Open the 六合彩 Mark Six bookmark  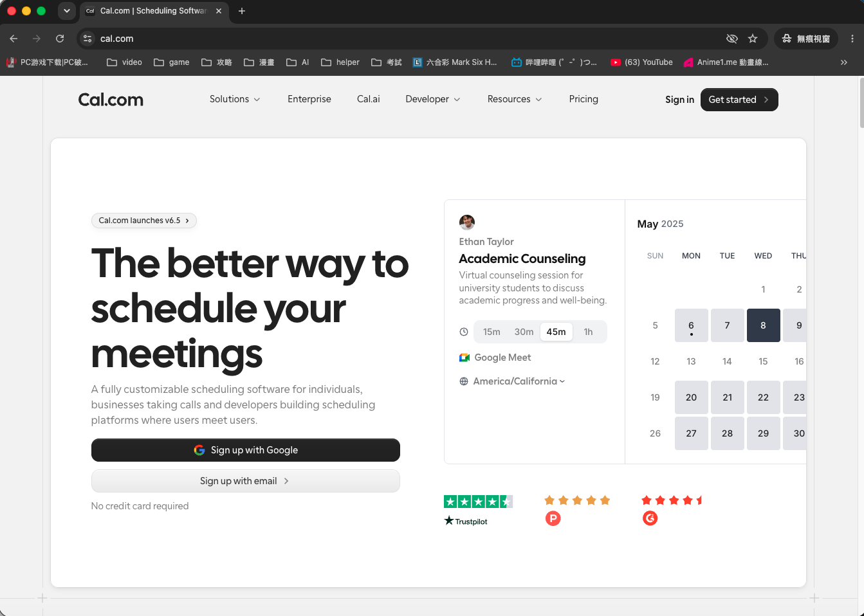pos(455,62)
